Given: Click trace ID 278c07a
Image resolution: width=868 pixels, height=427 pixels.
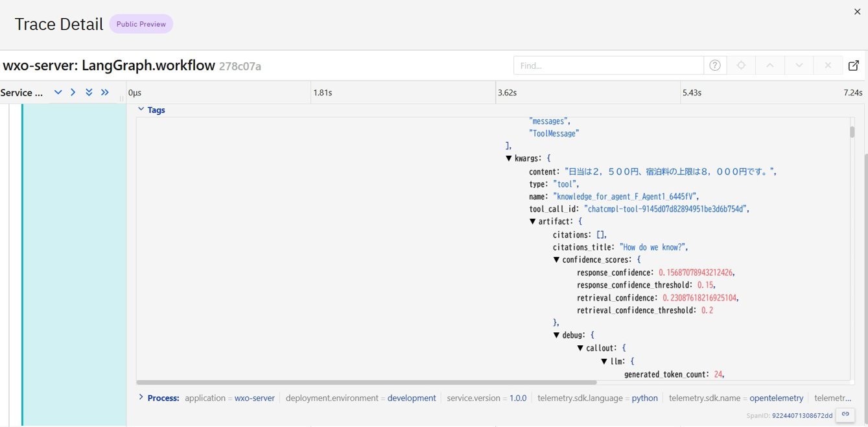Looking at the screenshot, I should pyautogui.click(x=240, y=66).
